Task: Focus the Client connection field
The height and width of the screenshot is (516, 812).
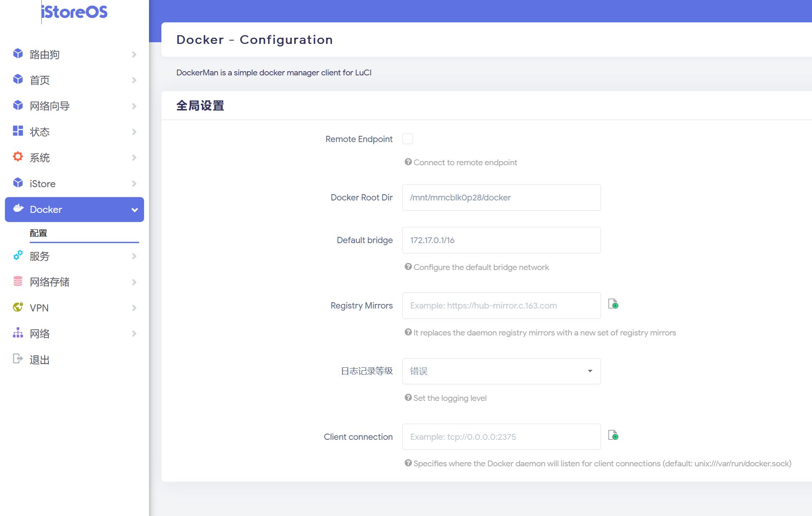Action: pos(501,436)
